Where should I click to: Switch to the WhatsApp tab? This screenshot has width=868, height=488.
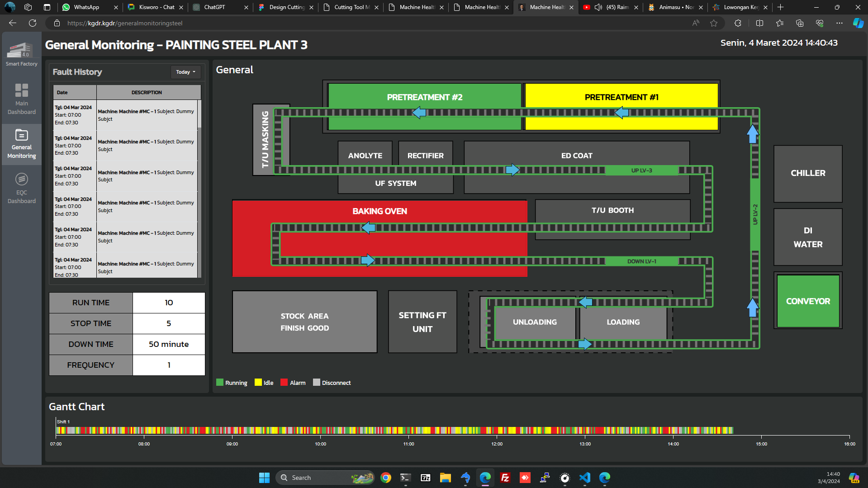[86, 7]
